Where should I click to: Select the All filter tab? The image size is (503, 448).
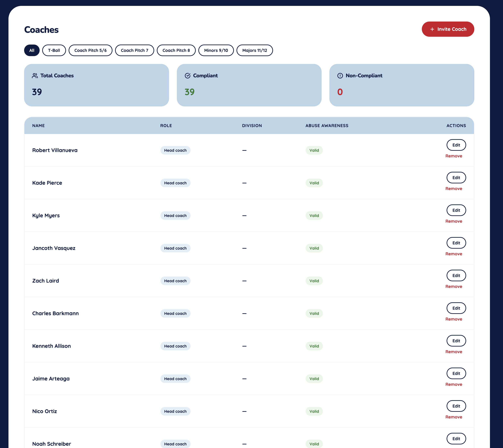[x=32, y=50]
